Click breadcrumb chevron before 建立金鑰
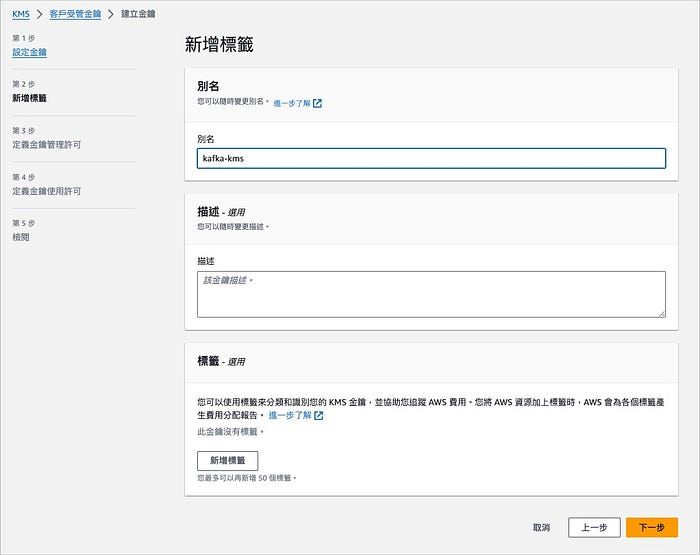Screen dimensions: 700x555 (x=111, y=14)
